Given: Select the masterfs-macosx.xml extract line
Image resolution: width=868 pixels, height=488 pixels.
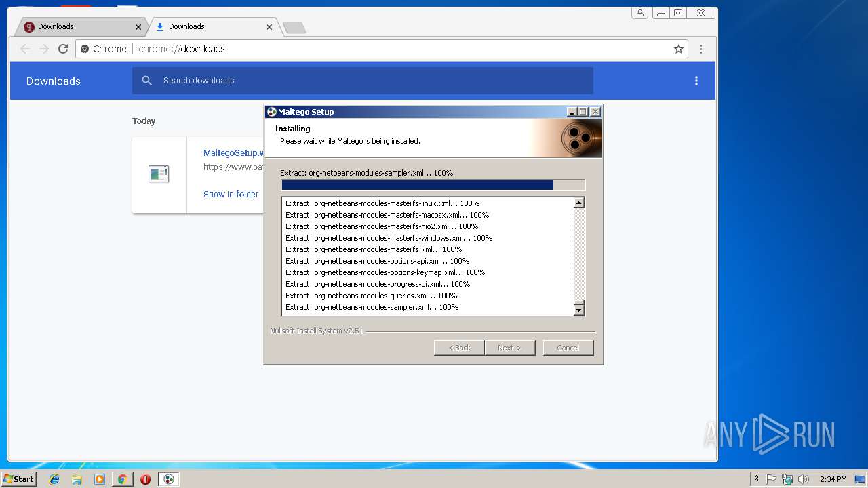Looking at the screenshot, I should coord(387,215).
